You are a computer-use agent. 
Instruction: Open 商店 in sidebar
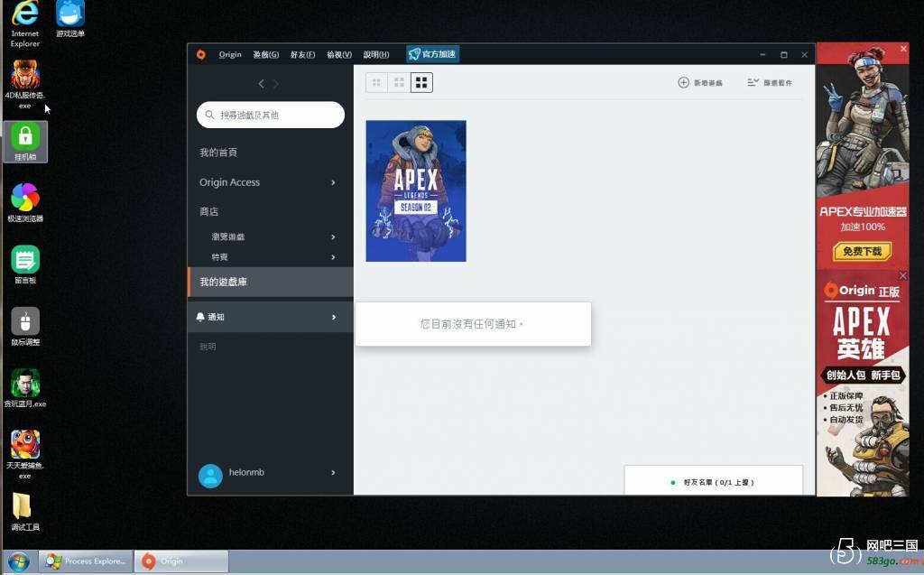pyautogui.click(x=208, y=211)
